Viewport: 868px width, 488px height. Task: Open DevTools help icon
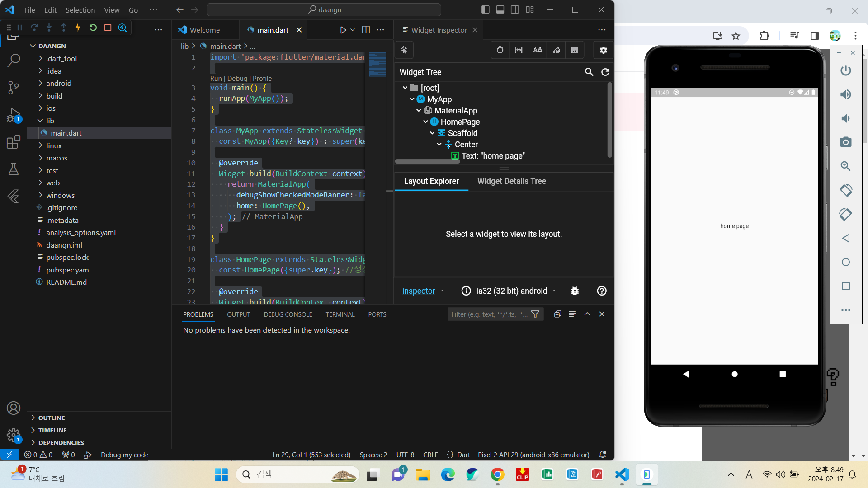[602, 291]
